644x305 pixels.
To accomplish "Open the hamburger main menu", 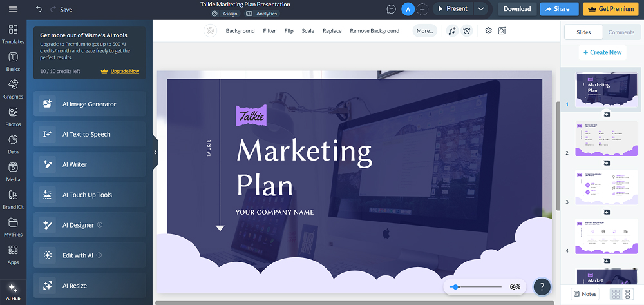I will (13, 9).
